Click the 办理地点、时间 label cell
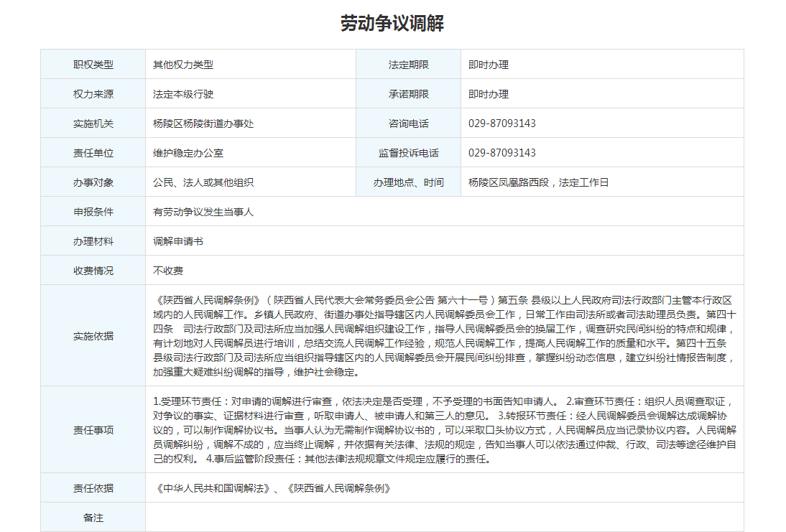This screenshot has height=532, width=786. point(408,182)
